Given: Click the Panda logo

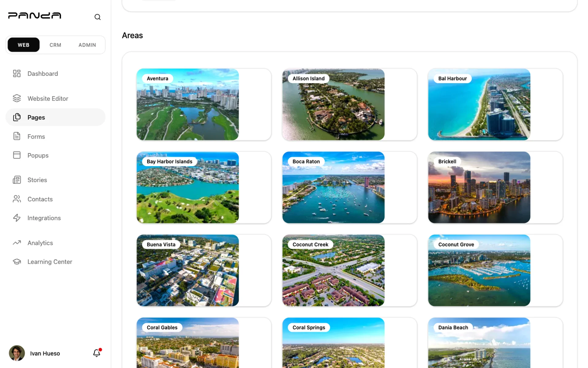Looking at the screenshot, I should pyautogui.click(x=35, y=16).
